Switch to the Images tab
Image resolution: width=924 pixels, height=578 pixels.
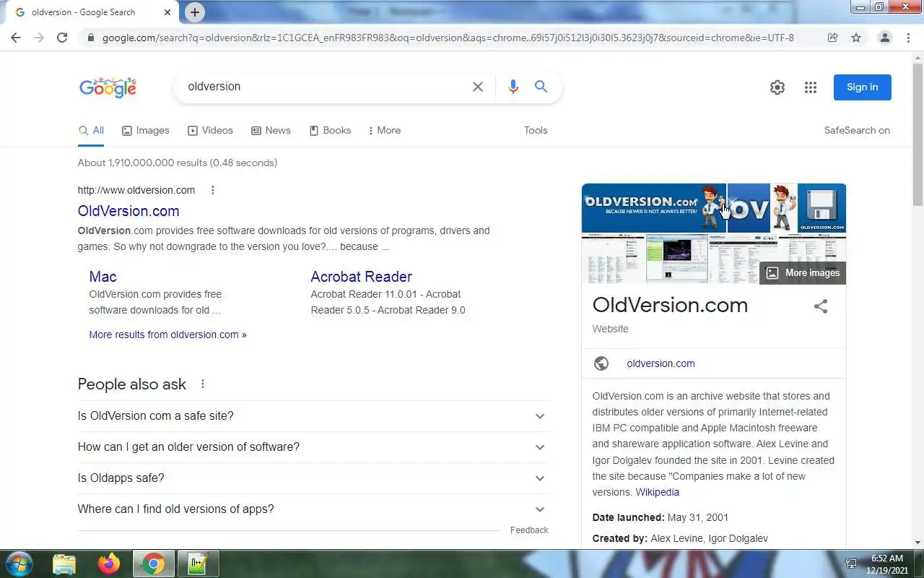click(146, 131)
